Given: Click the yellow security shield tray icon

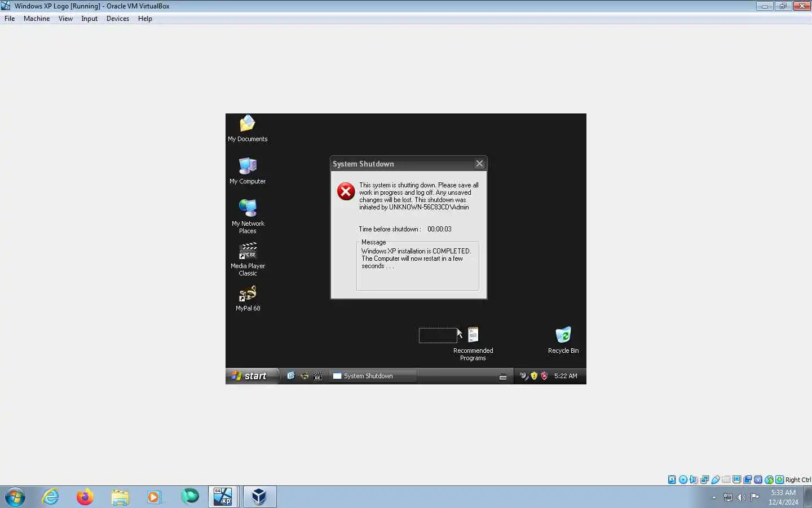Looking at the screenshot, I should tap(534, 376).
